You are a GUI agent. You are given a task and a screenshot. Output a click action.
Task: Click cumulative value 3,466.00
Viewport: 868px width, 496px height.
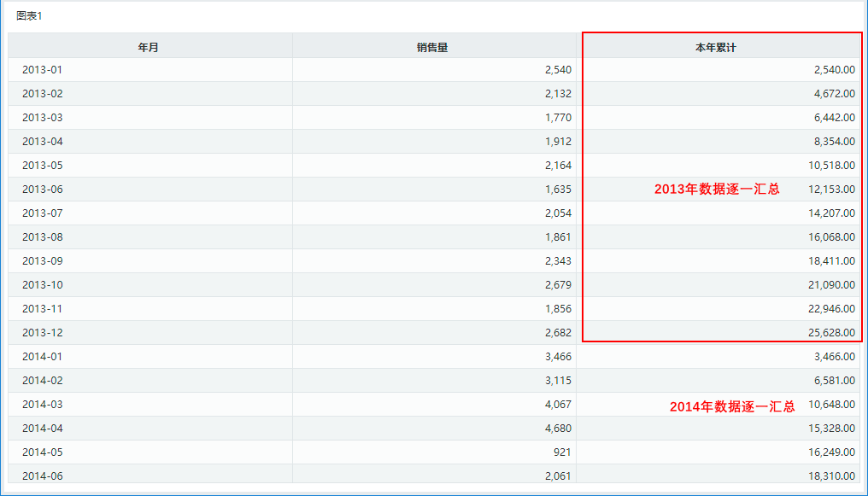(x=834, y=356)
